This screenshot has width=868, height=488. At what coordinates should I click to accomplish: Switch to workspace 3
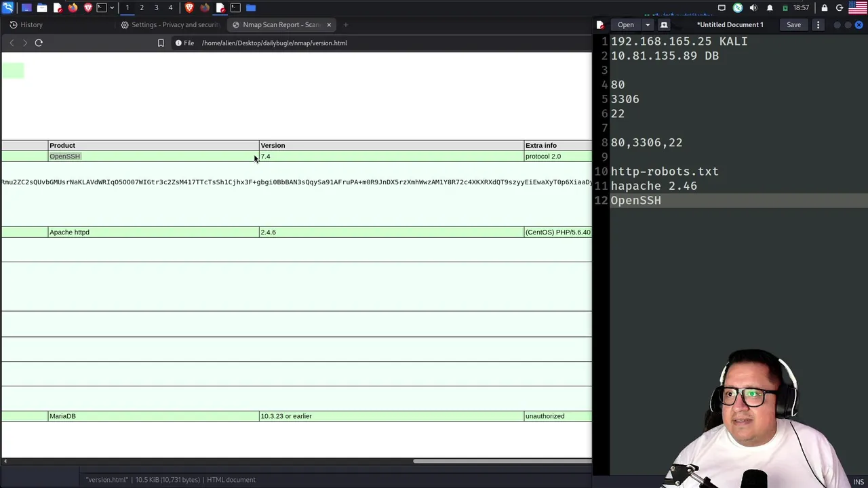pos(156,7)
